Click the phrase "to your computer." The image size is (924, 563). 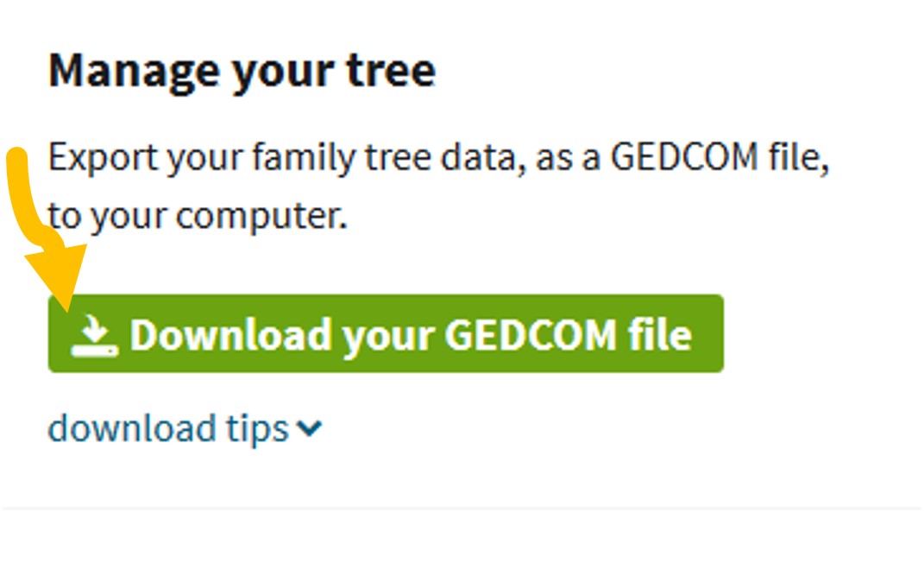point(198,216)
